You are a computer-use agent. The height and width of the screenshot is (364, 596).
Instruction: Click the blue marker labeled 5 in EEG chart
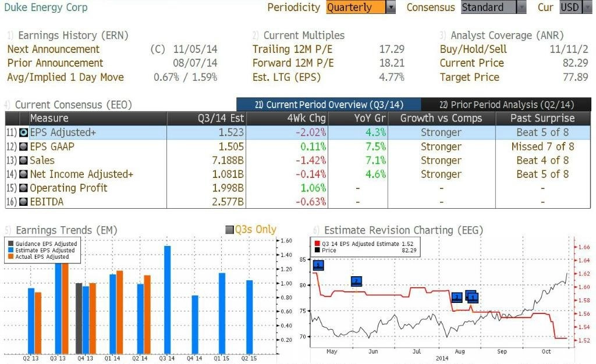(x=318, y=265)
